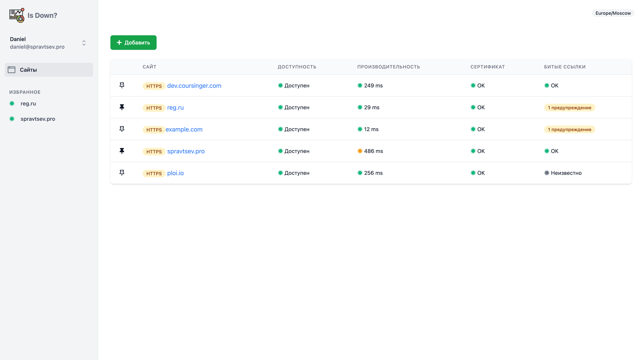Click the Is Down? logo icon
644x360 pixels.
tap(17, 15)
